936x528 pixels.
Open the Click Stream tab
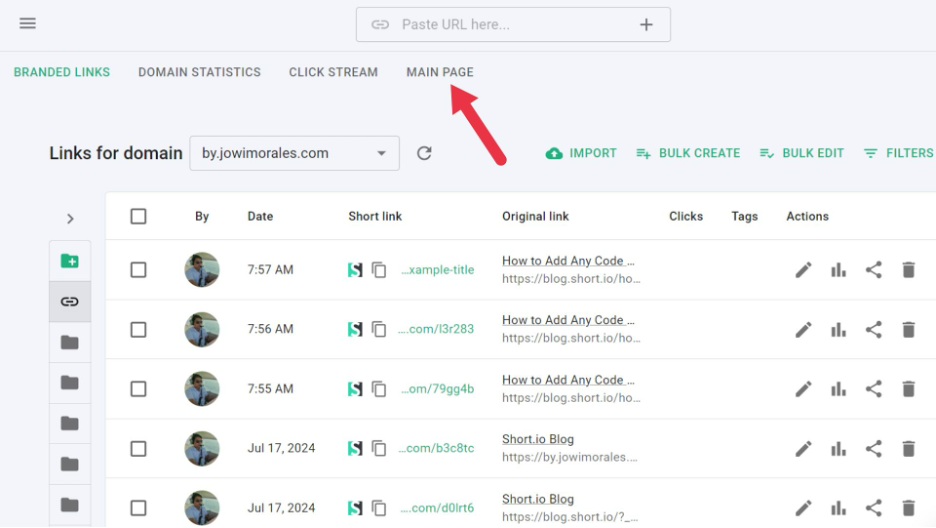pos(333,72)
